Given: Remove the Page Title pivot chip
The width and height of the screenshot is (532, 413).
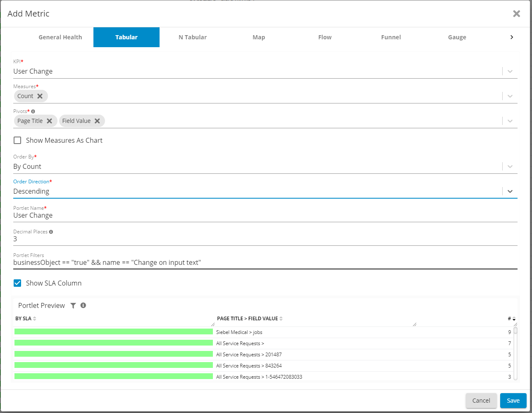Looking at the screenshot, I should coord(49,121).
